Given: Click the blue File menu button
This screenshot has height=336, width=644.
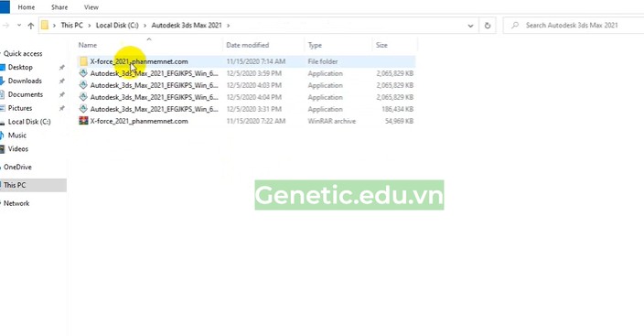Looking at the screenshot, I should tap(5, 7).
